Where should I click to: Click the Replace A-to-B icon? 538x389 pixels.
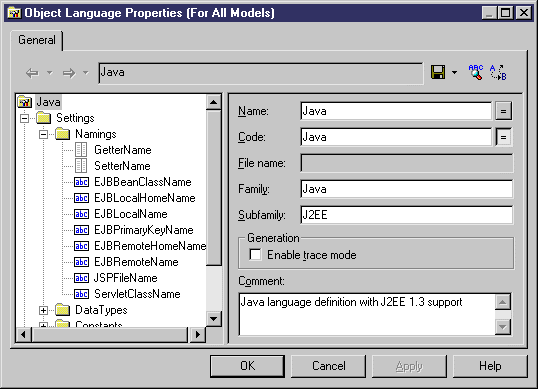[x=498, y=72]
